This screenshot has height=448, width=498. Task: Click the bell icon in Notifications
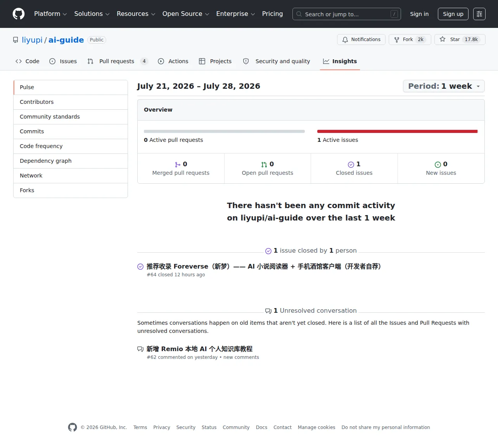tap(345, 40)
